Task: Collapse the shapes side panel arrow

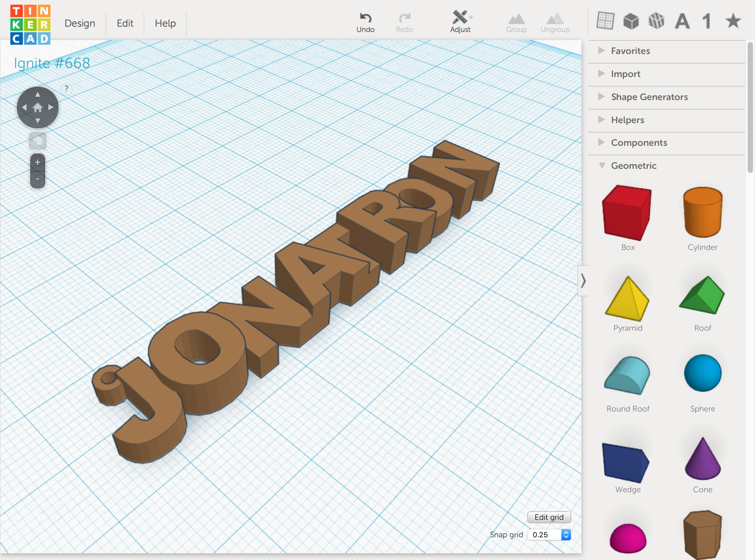Action: coord(583,281)
